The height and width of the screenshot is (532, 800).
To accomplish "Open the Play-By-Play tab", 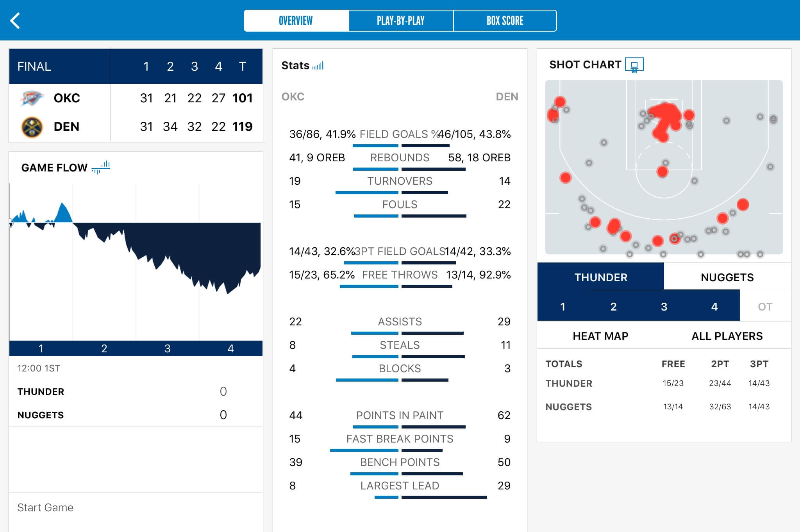I will pyautogui.click(x=401, y=21).
